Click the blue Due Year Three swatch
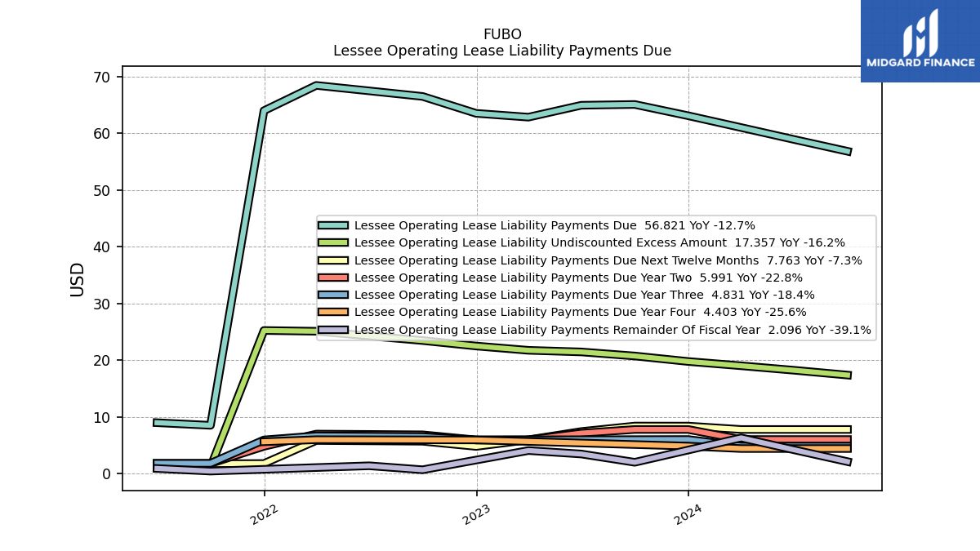 (333, 295)
